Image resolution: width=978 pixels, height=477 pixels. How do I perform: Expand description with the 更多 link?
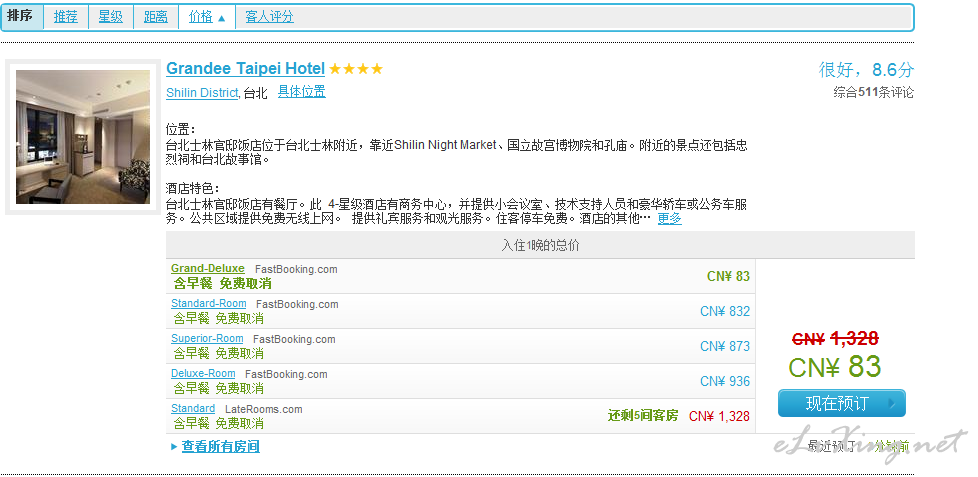669,219
